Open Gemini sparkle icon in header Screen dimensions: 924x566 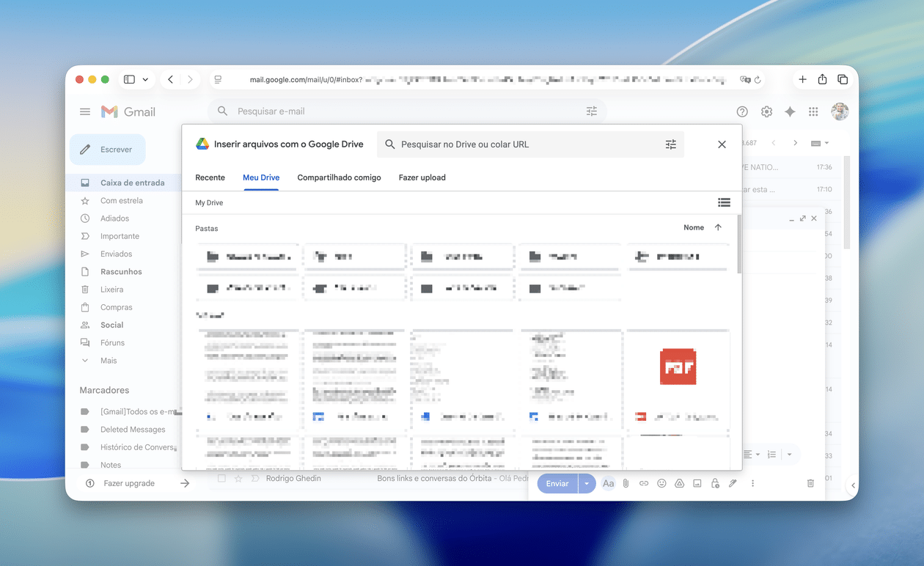pos(790,111)
